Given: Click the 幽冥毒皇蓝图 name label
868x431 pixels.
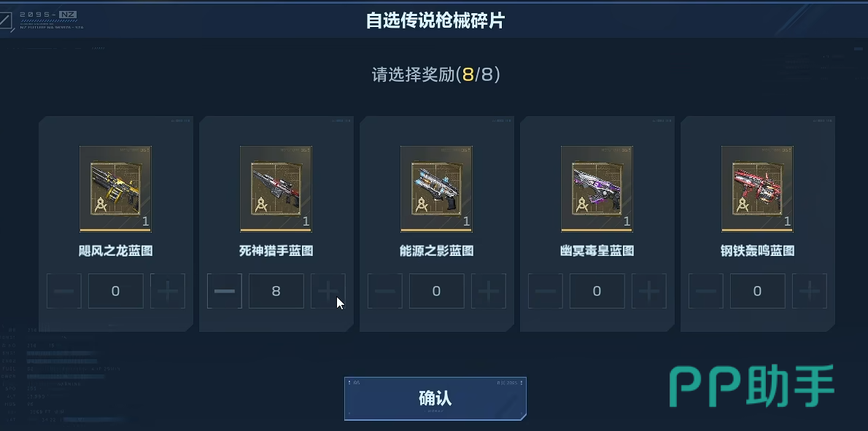Looking at the screenshot, I should pos(597,251).
